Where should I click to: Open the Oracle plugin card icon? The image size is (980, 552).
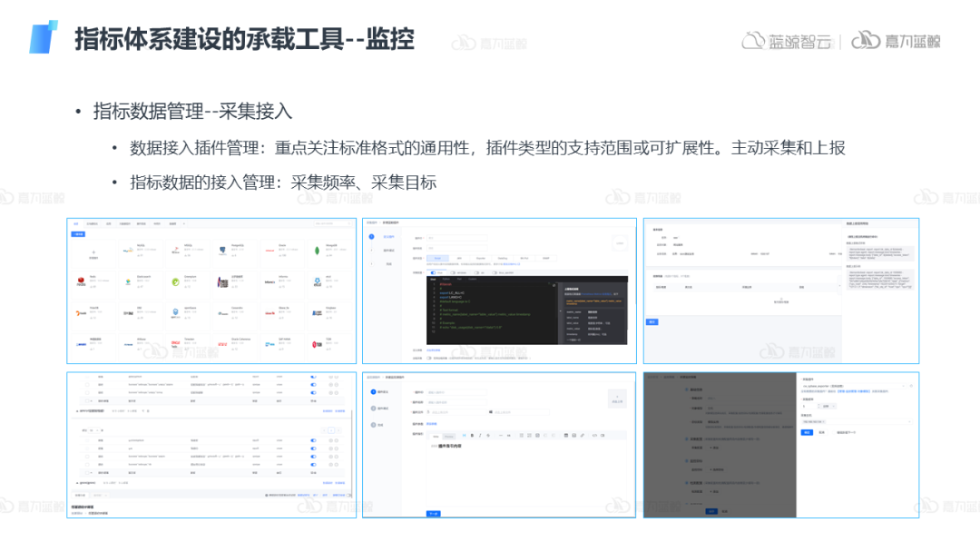(269, 251)
